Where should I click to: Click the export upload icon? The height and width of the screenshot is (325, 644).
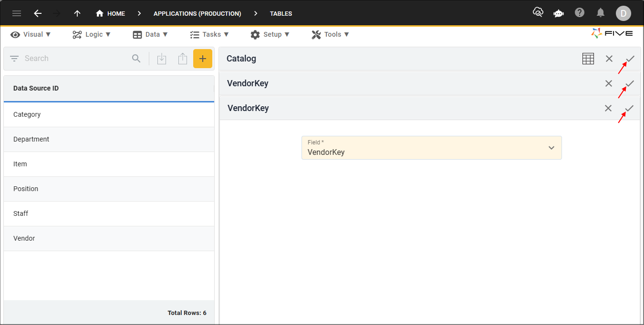pos(182,59)
